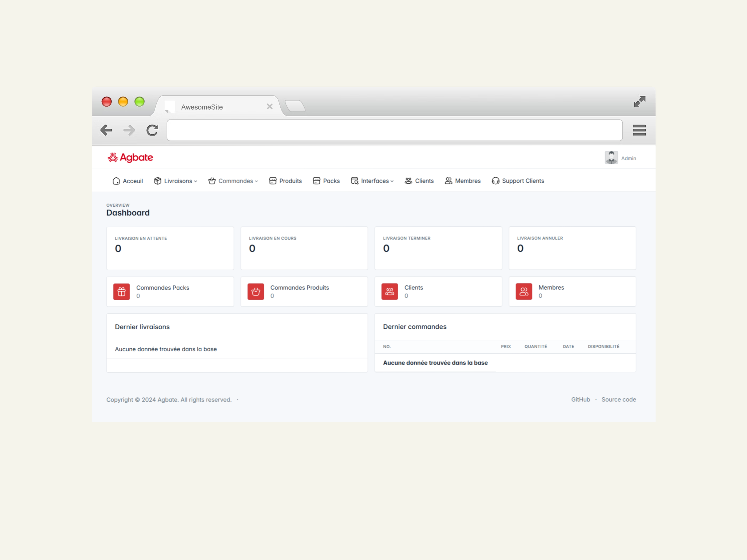This screenshot has width=747, height=560.
Task: Click the basket Commandes Produits icon
Action: pos(256,292)
